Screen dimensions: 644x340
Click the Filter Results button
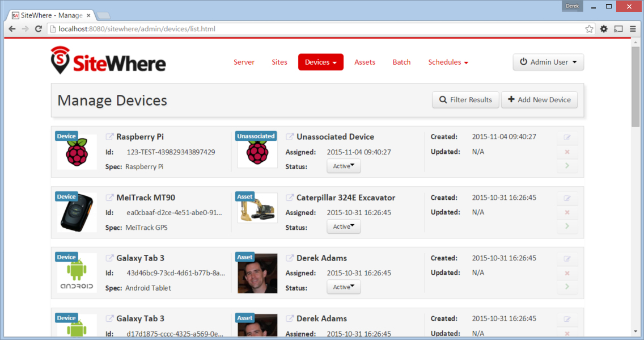click(465, 100)
